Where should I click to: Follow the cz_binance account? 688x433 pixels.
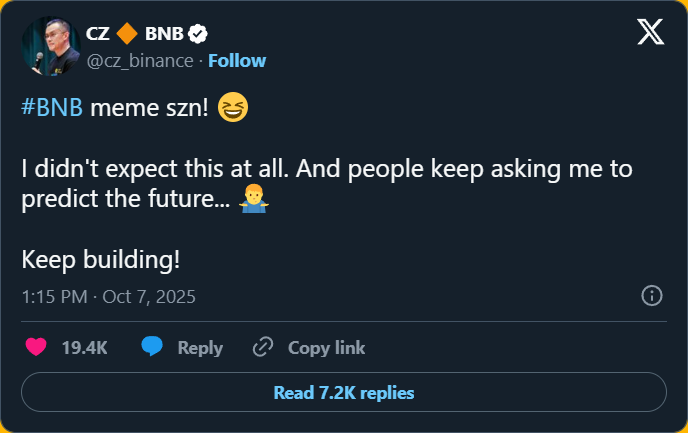coord(237,60)
